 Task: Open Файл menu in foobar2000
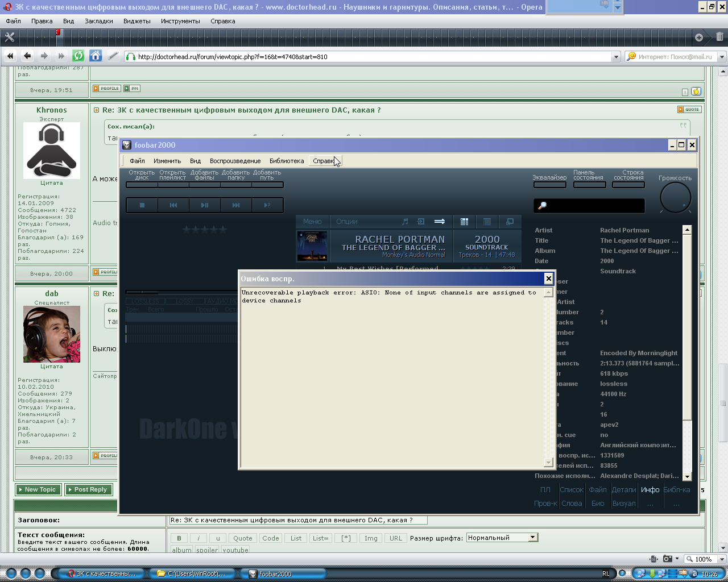[x=137, y=161]
